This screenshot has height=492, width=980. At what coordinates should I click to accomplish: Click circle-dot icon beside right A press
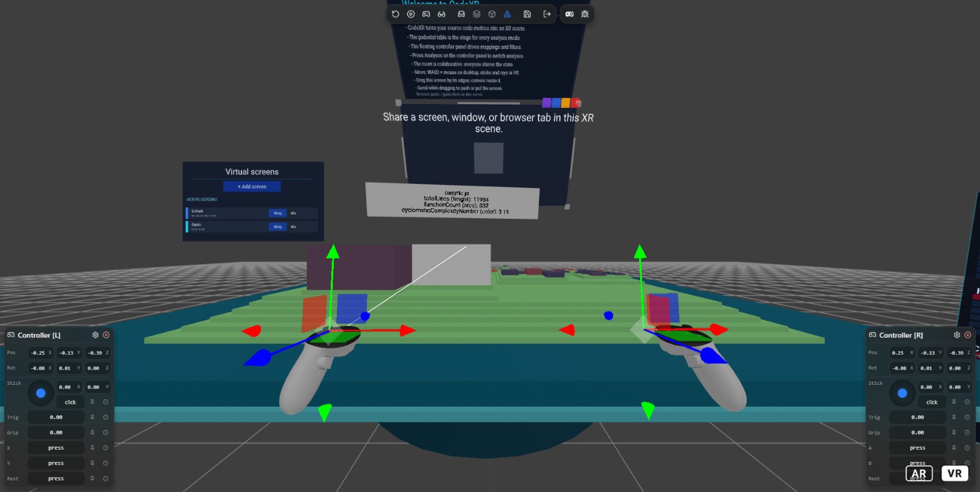point(967,448)
